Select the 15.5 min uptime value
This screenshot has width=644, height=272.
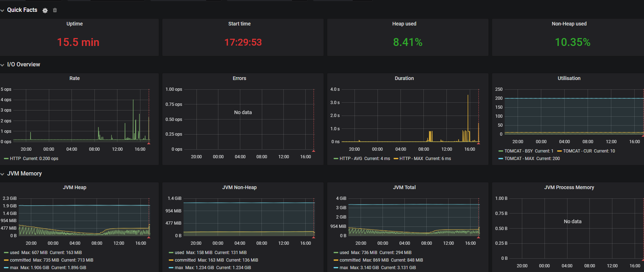pyautogui.click(x=78, y=42)
